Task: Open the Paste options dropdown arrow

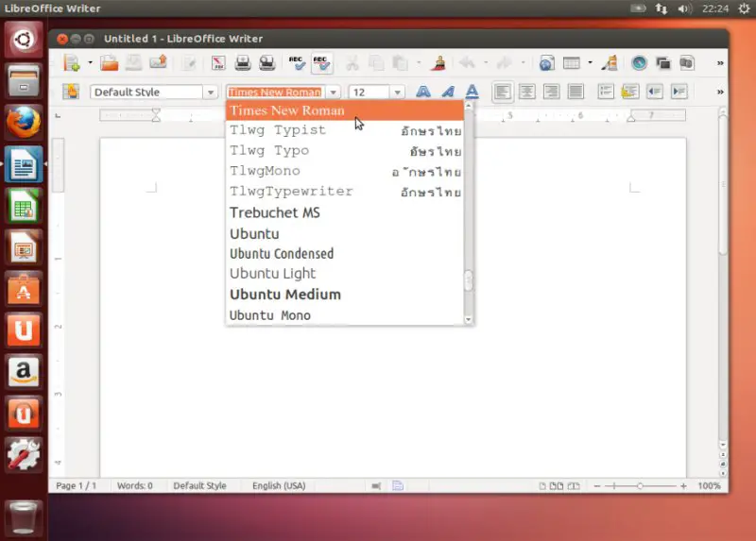Action: 419,63
